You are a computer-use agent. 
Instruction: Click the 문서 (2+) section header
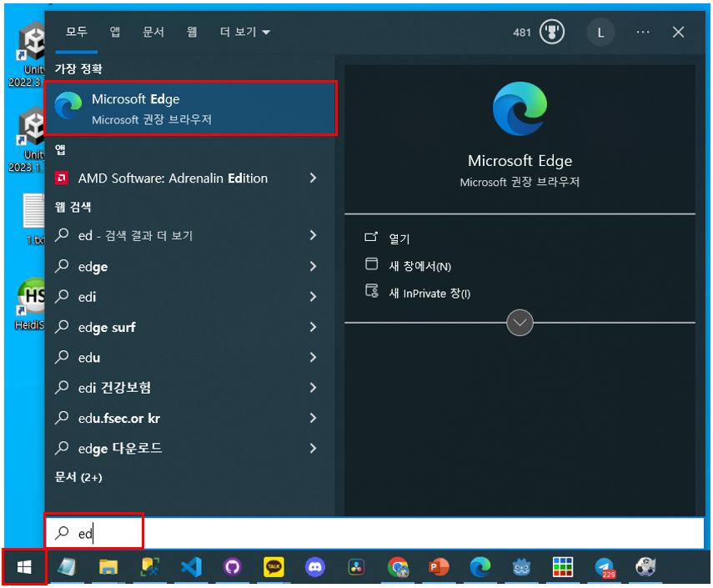click(x=78, y=477)
